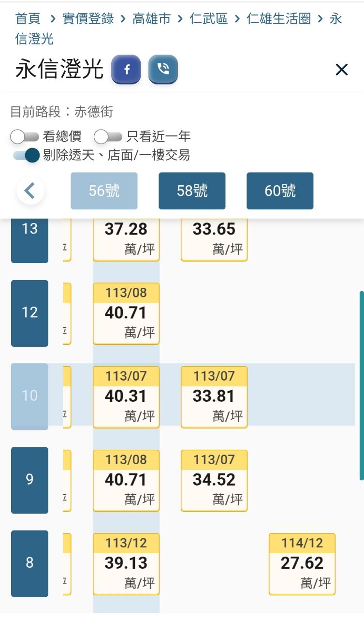Select the 56號 building tab
The width and height of the screenshot is (364, 619).
[x=104, y=191]
